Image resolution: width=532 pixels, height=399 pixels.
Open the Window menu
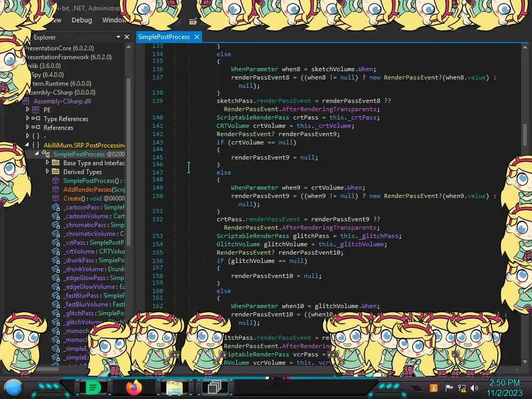114,20
